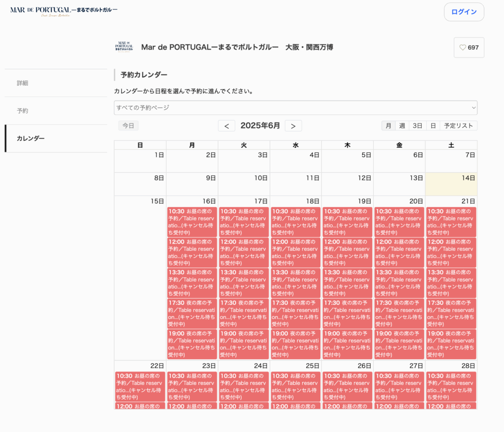Screen dimensions: 504x432
Task: Open the 10:30 lunch slot on 26日
Action: click(x=347, y=386)
